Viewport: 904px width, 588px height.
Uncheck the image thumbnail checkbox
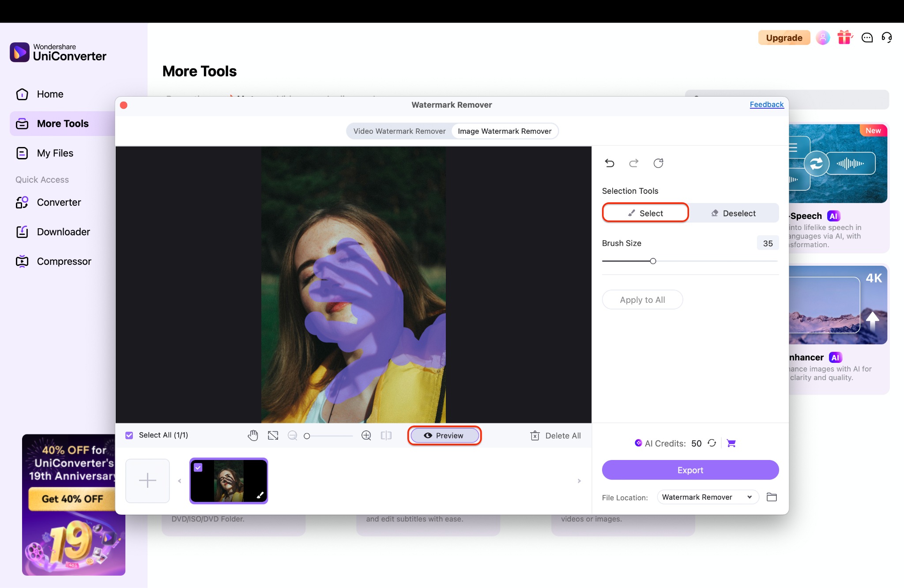click(x=198, y=467)
